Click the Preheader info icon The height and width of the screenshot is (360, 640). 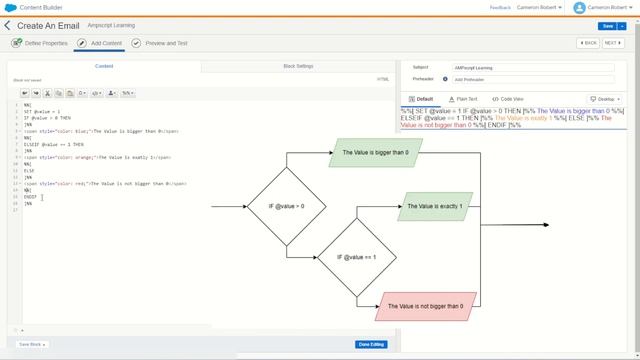(x=445, y=79)
